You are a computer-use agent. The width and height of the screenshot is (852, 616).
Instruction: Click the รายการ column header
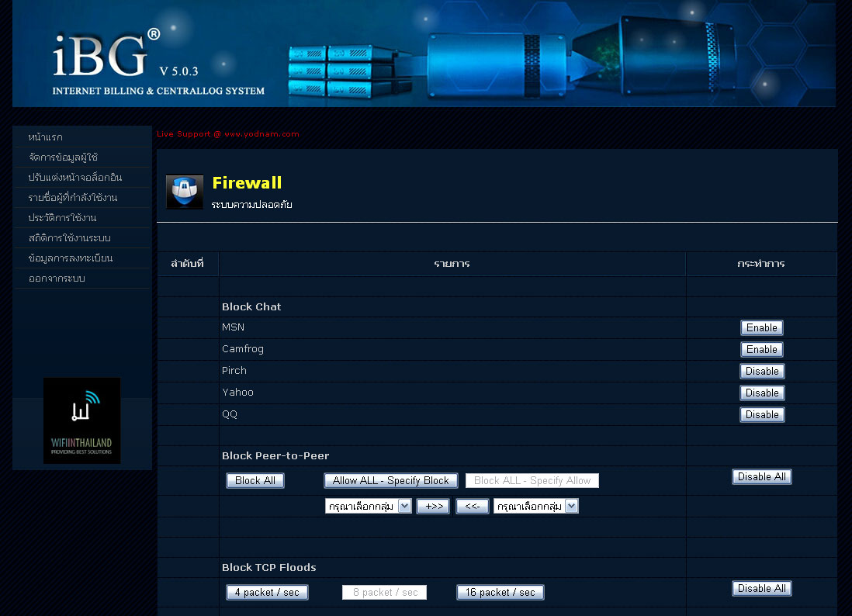coord(452,264)
